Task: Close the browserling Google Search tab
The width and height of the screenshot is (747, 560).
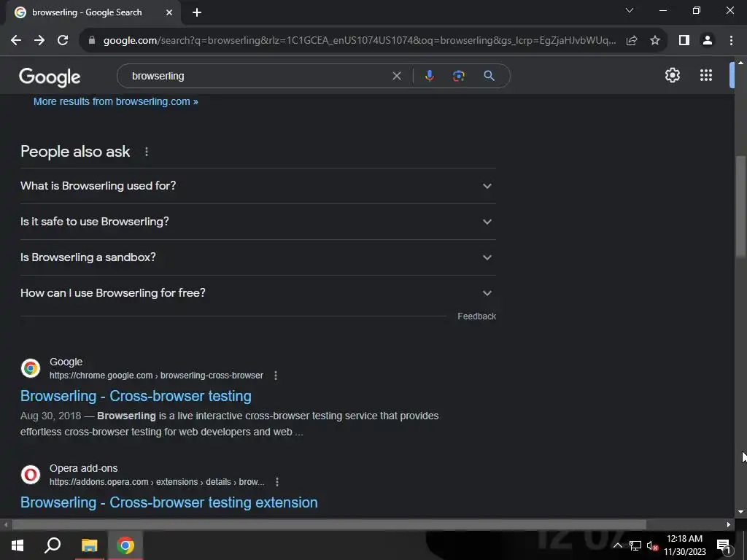Action: click(169, 13)
